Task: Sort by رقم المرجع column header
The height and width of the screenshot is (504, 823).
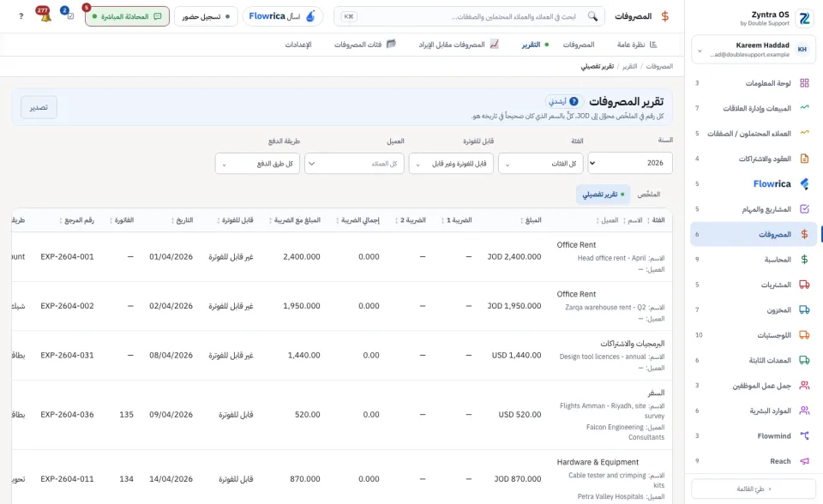Action: (76, 220)
